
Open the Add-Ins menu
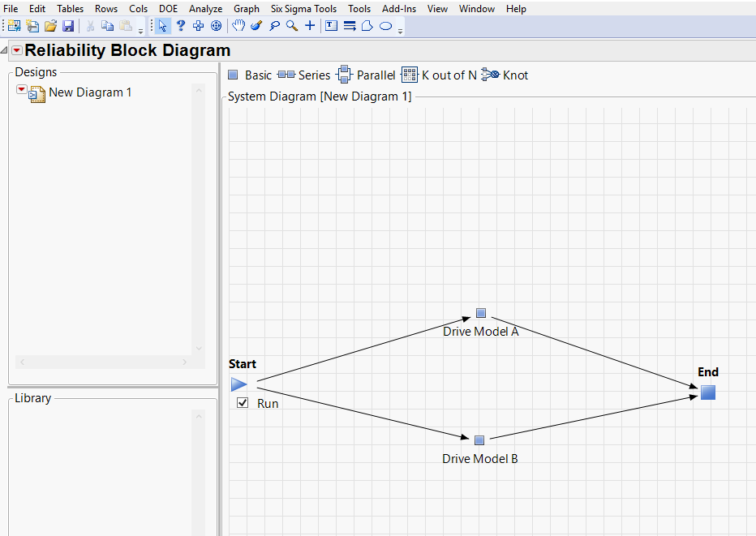point(399,9)
